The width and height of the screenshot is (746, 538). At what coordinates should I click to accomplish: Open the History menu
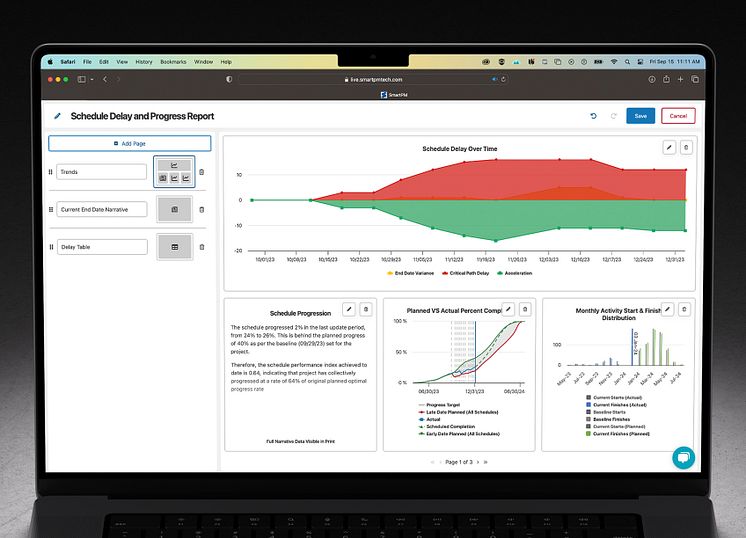coord(144,62)
